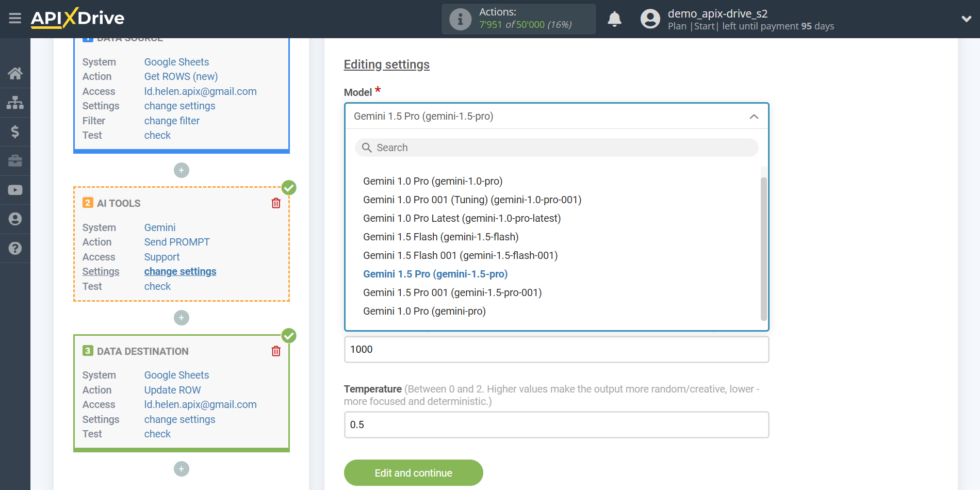This screenshot has height=490, width=980.
Task: Click demo_apix-drive_s2 account name
Action: [x=717, y=13]
